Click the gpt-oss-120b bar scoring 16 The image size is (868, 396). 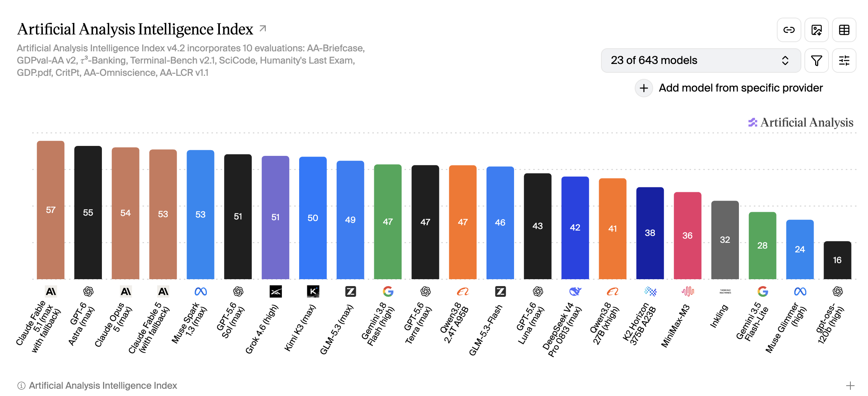coord(837,260)
